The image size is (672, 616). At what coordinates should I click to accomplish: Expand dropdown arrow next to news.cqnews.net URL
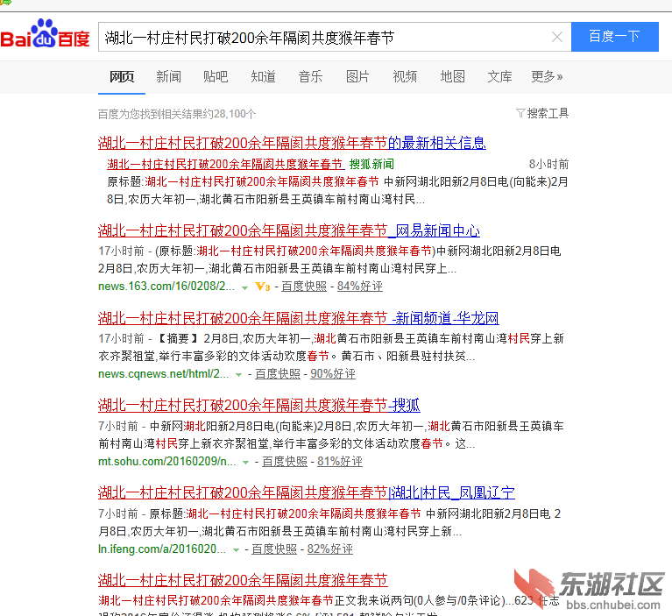238,375
